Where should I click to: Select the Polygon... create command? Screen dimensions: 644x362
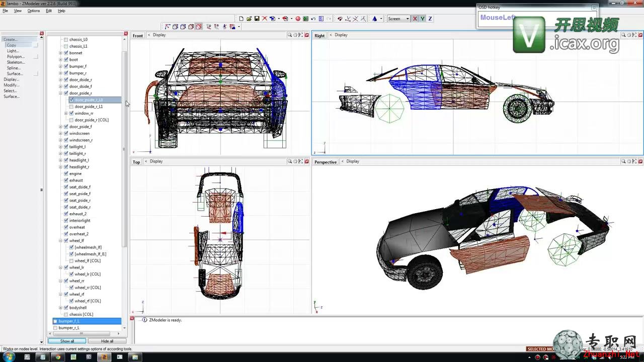(16, 57)
